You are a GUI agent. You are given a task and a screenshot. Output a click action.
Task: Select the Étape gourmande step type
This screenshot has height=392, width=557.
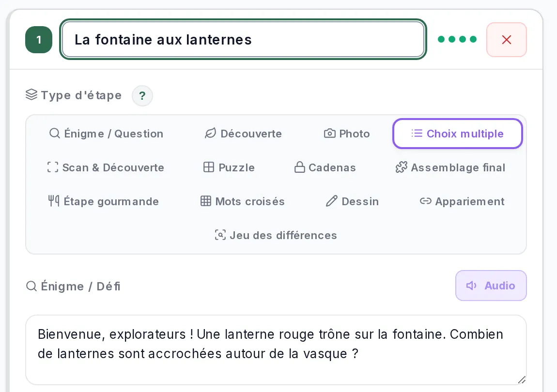(x=103, y=201)
